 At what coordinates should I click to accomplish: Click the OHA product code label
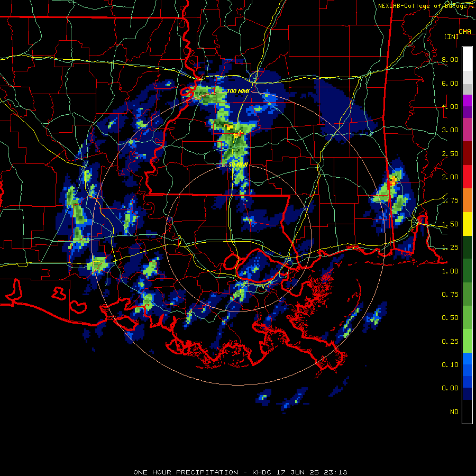point(465,31)
